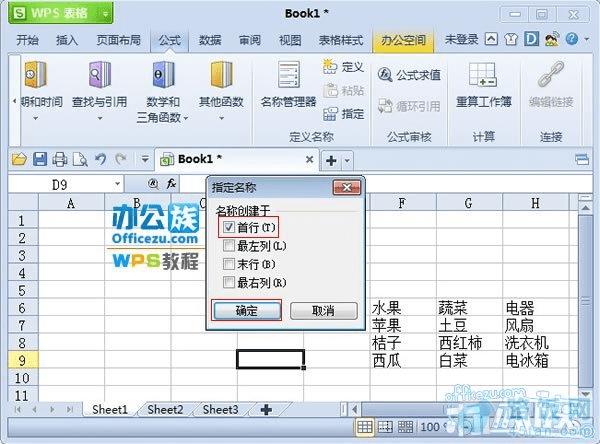The image size is (600, 444).
Task: Select Normal view icon in status bar
Action: coord(364,427)
